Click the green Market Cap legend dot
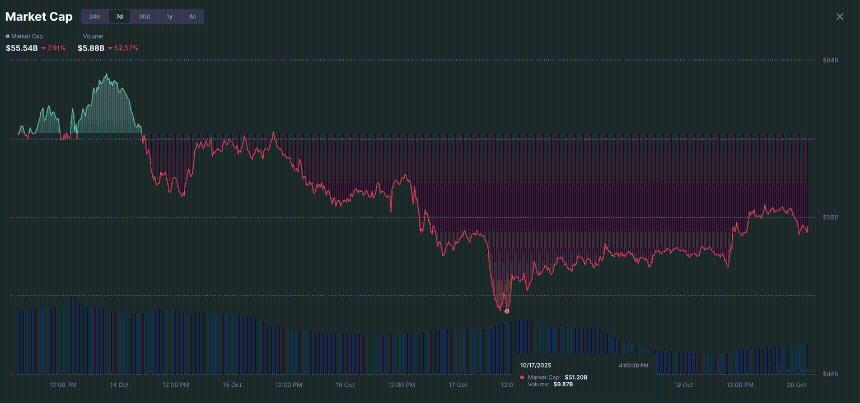The width and height of the screenshot is (860, 403). [x=8, y=36]
